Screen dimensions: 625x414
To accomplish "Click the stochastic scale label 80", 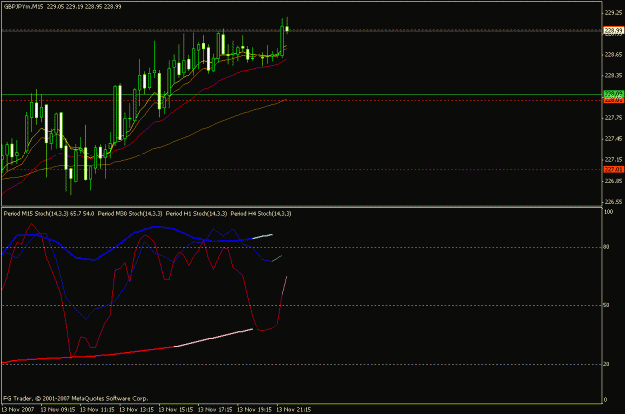I will click(607, 247).
